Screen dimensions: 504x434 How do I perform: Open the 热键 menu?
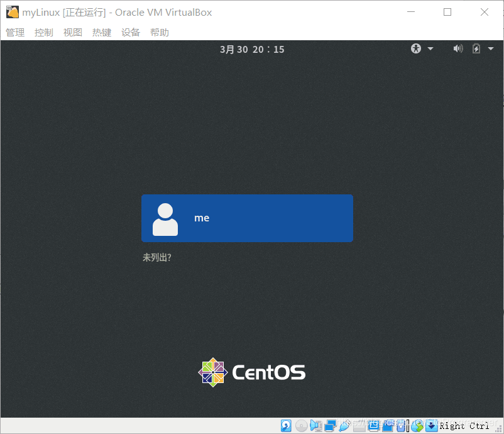[x=102, y=32]
